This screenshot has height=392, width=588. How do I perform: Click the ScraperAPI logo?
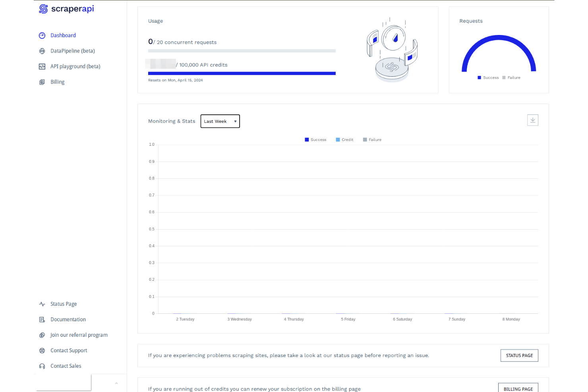coord(66,9)
